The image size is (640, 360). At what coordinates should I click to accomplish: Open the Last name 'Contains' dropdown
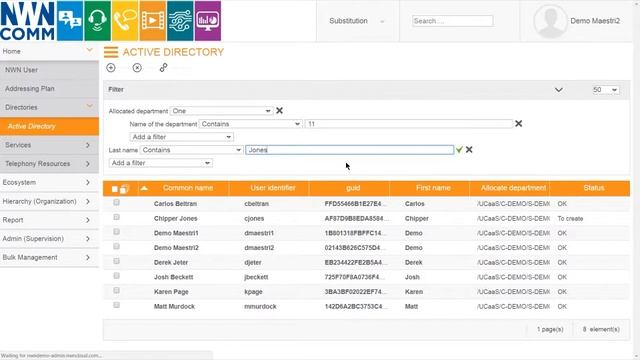[192, 150]
